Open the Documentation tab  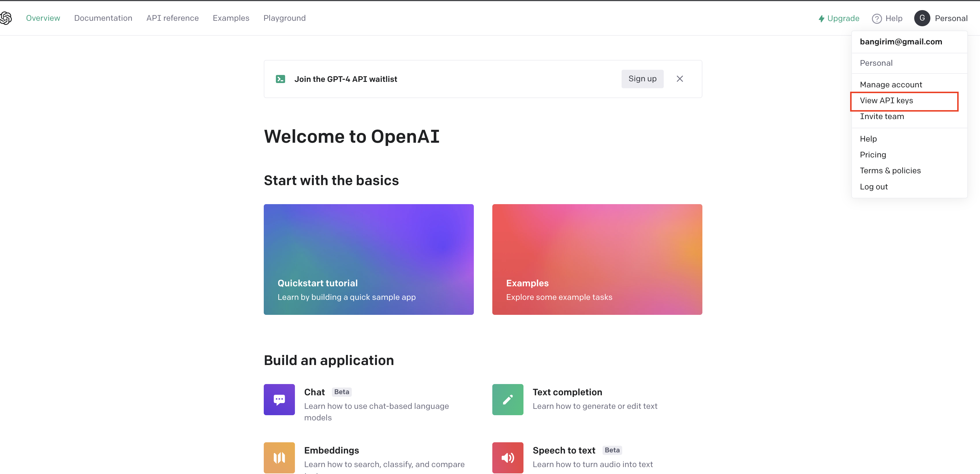click(x=103, y=18)
